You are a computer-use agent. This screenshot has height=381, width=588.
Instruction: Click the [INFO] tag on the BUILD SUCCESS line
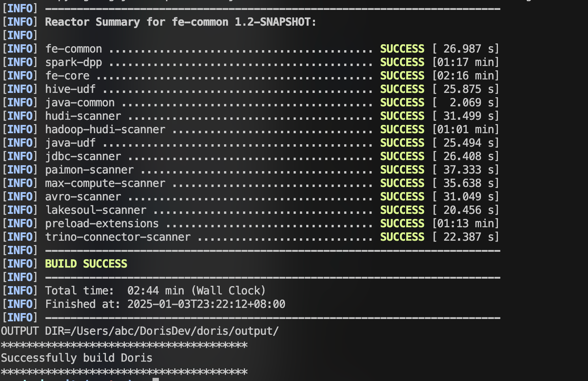pyautogui.click(x=20, y=264)
